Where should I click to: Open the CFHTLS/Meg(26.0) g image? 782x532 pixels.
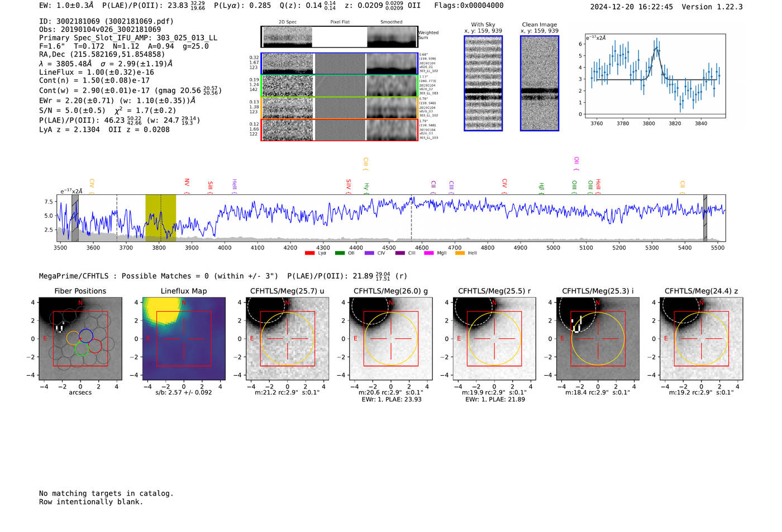[x=391, y=339]
